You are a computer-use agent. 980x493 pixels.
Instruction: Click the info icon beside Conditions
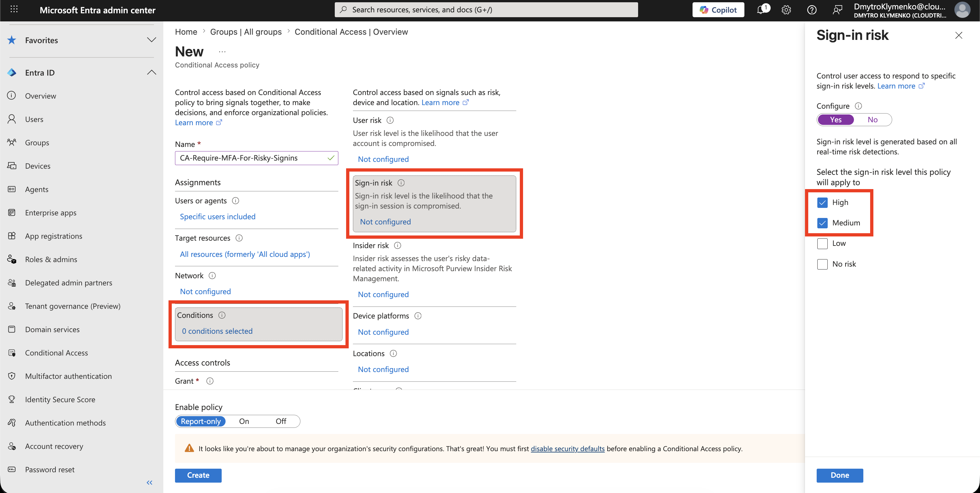coord(222,315)
